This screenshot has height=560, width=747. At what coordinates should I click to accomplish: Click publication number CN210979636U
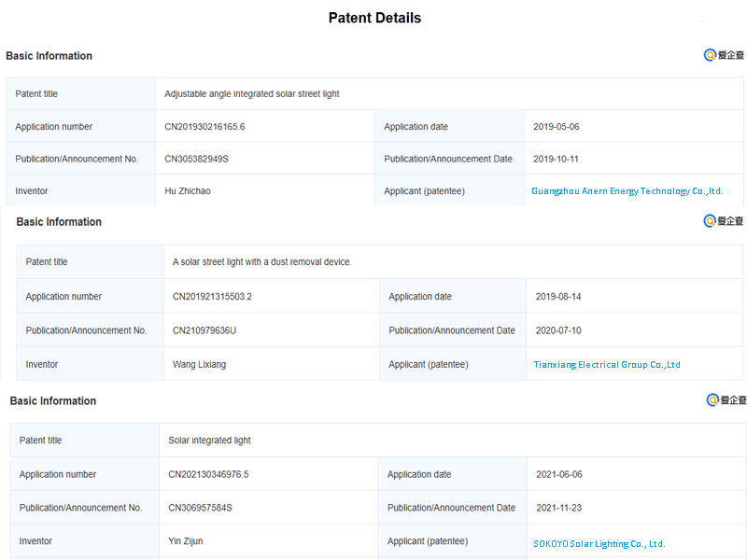(x=204, y=330)
